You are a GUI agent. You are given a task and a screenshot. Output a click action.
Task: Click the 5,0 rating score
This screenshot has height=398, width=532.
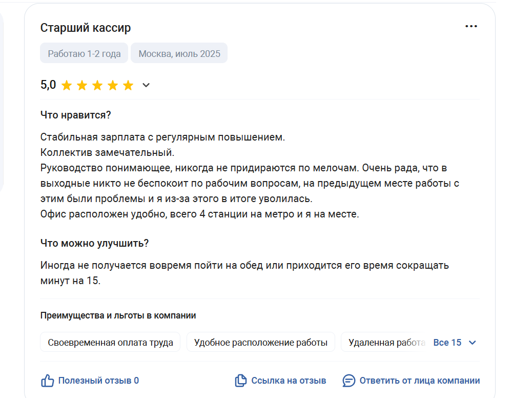(x=48, y=85)
